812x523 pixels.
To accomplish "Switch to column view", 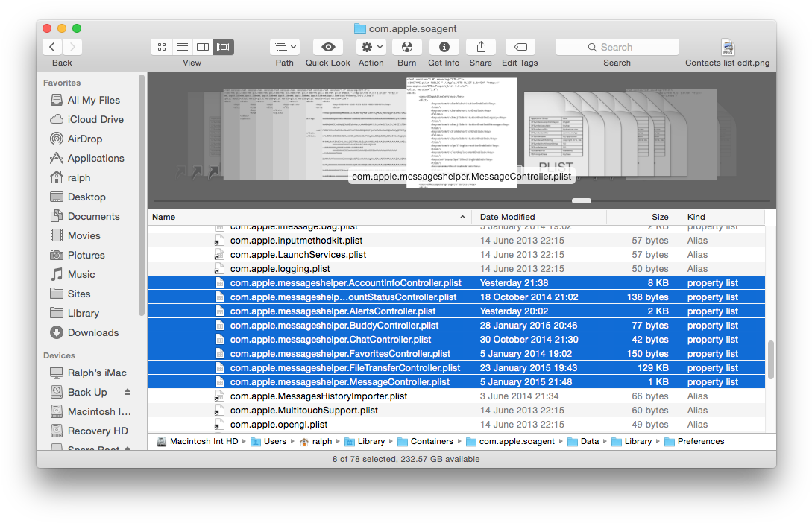I will 203,47.
